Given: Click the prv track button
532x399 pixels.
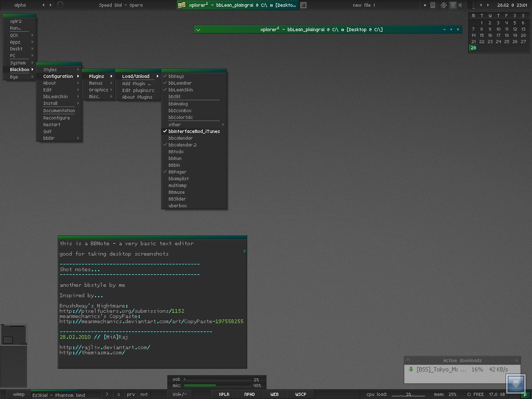Looking at the screenshot, I should (x=130, y=394).
